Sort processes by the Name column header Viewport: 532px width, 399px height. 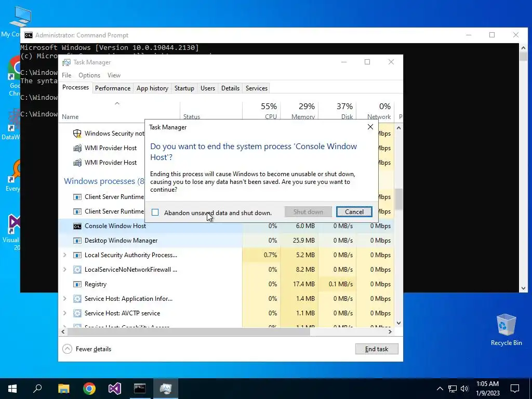pyautogui.click(x=119, y=112)
